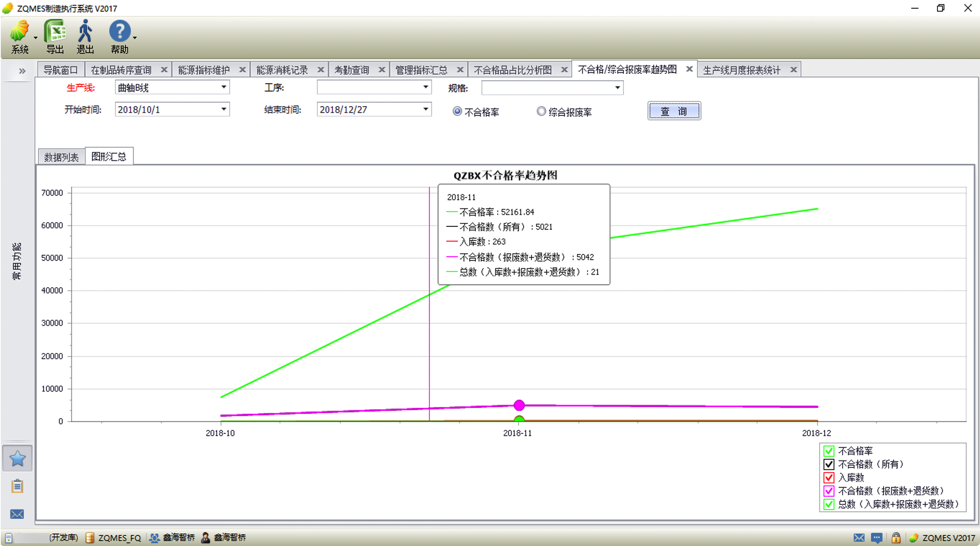The image size is (980, 546).
Task: Click the chat bubble icon in status bar
Action: tap(877, 538)
